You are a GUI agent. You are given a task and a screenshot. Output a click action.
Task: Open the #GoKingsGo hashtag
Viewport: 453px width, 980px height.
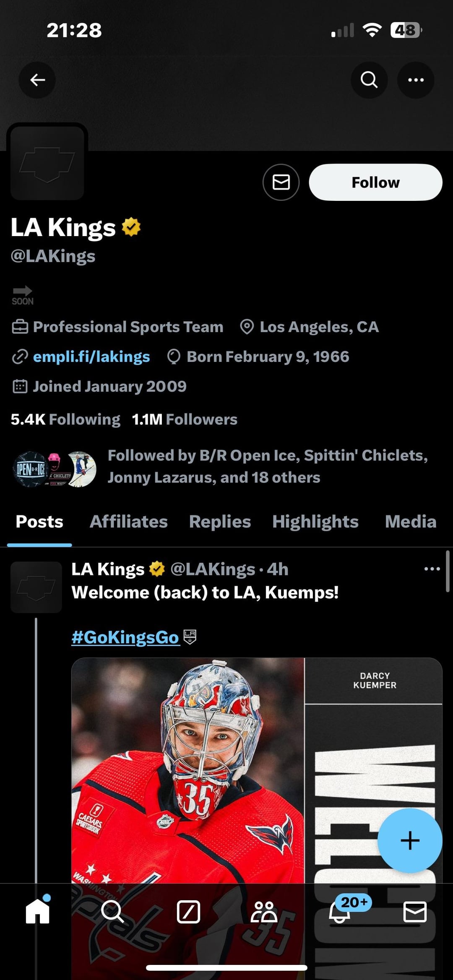pos(125,637)
